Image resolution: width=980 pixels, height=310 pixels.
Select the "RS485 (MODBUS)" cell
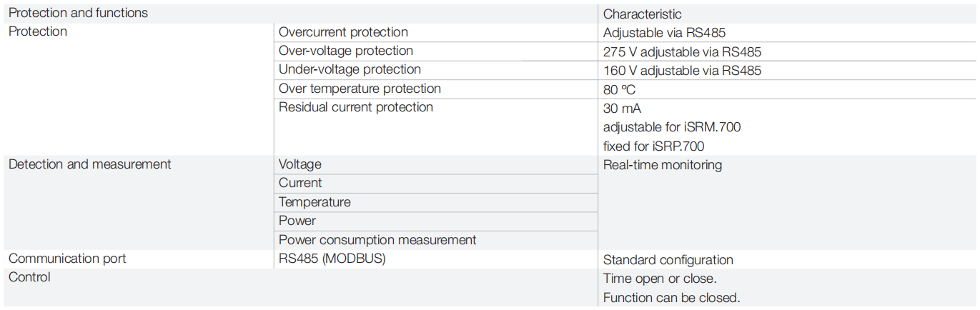(332, 259)
